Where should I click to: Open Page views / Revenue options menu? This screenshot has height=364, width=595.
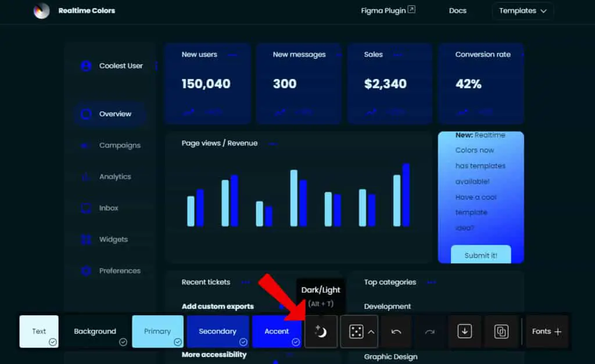(273, 144)
